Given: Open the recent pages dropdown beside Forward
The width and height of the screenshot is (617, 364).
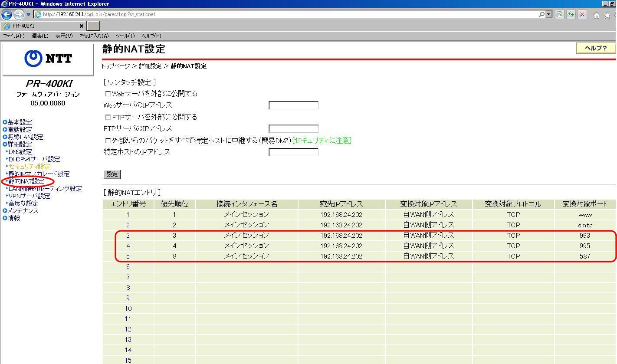Looking at the screenshot, I should pyautogui.click(x=29, y=14).
